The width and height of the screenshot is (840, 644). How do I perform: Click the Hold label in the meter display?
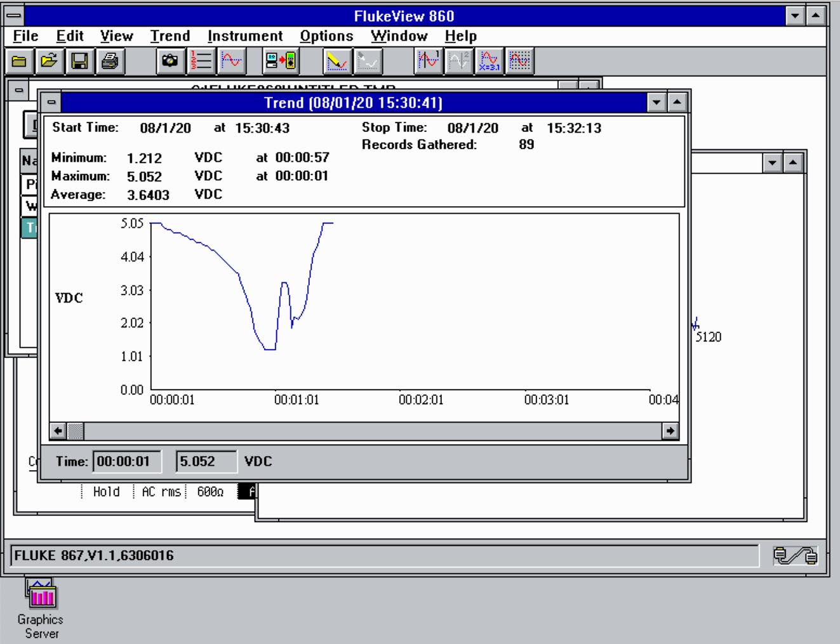click(x=106, y=492)
